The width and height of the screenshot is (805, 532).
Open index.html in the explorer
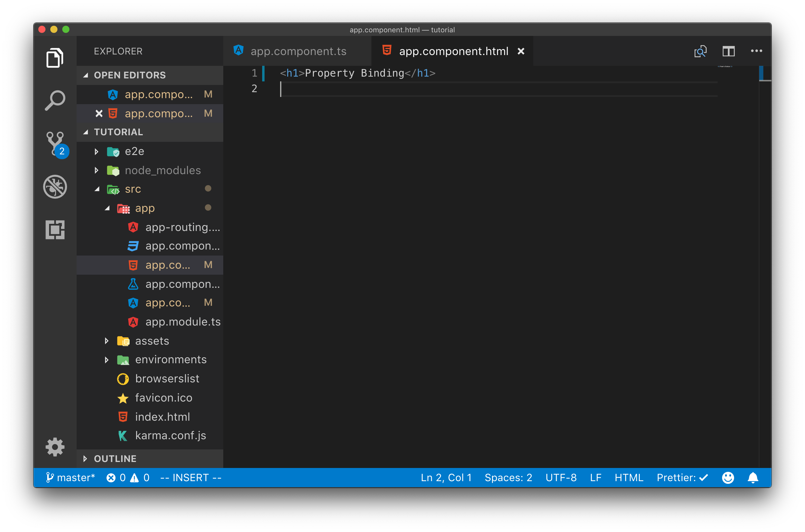[150, 417]
